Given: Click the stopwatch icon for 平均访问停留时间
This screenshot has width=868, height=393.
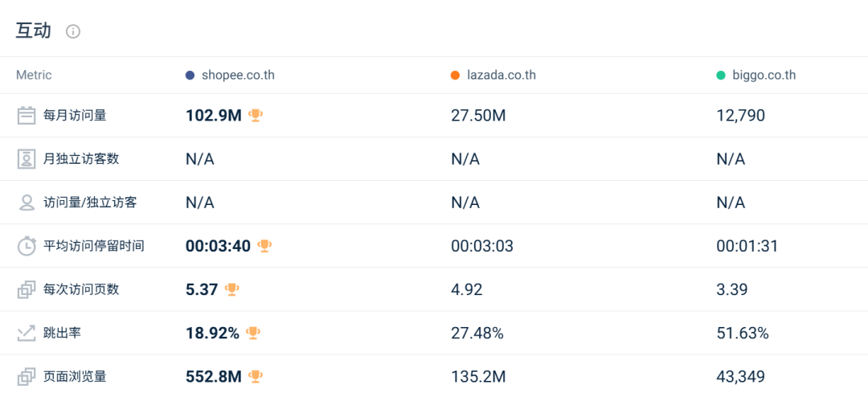Looking at the screenshot, I should pos(27,246).
